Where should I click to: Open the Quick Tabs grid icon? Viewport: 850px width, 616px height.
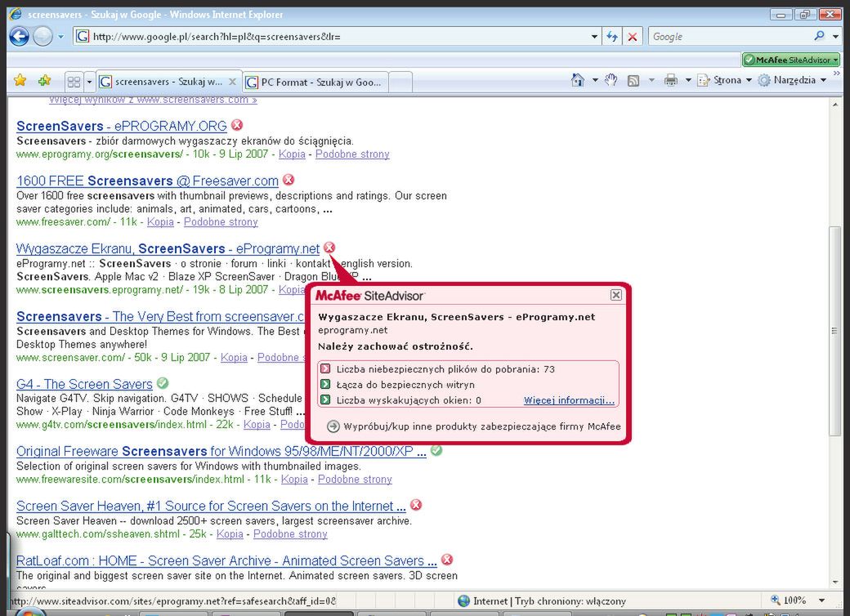74,82
